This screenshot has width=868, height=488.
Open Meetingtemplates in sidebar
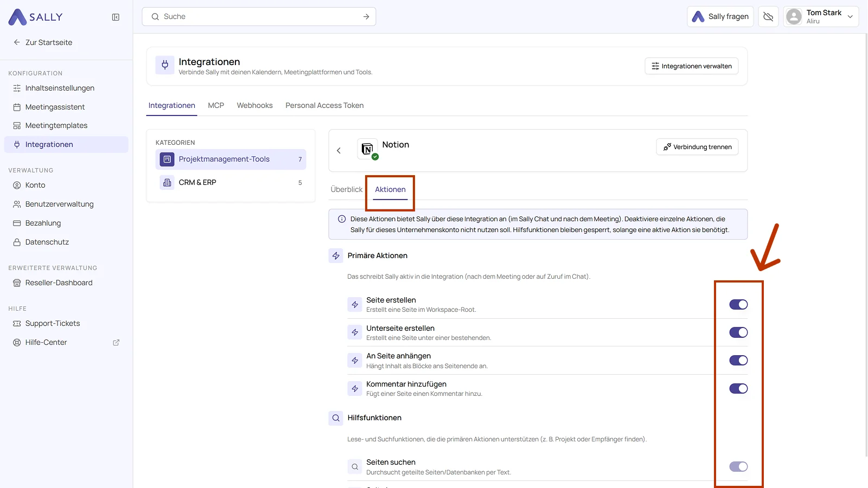coord(66,126)
